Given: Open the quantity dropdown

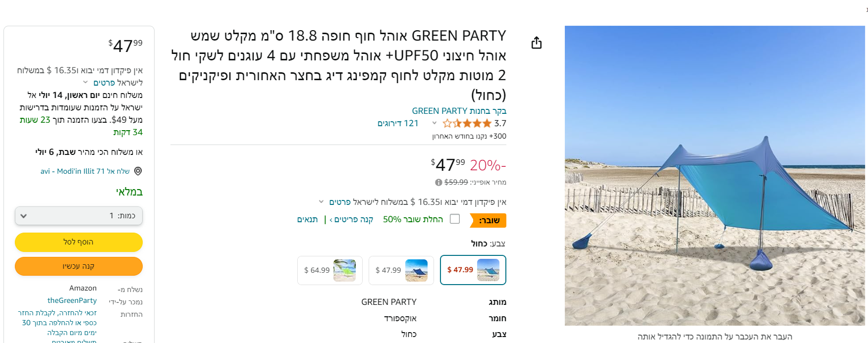Looking at the screenshot, I should pyautogui.click(x=79, y=216).
